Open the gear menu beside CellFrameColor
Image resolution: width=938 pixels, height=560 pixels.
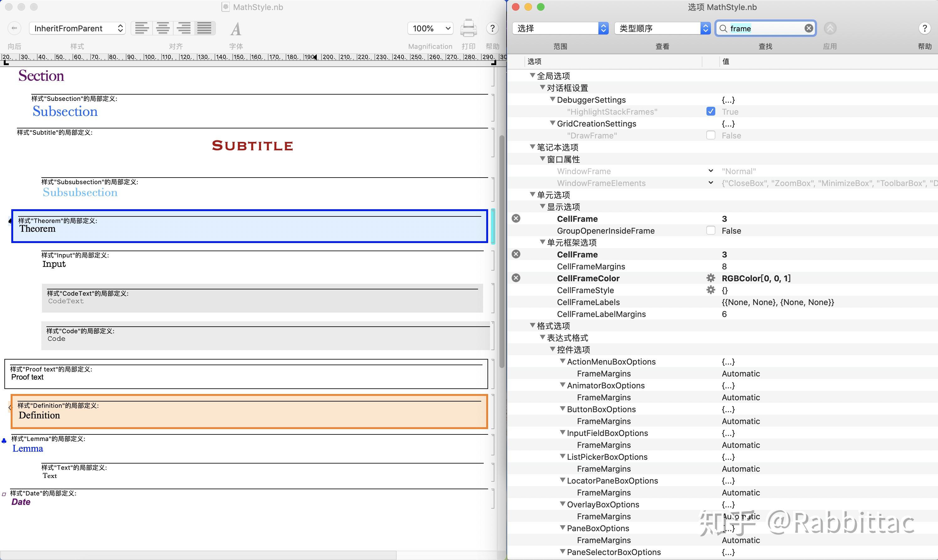711,278
